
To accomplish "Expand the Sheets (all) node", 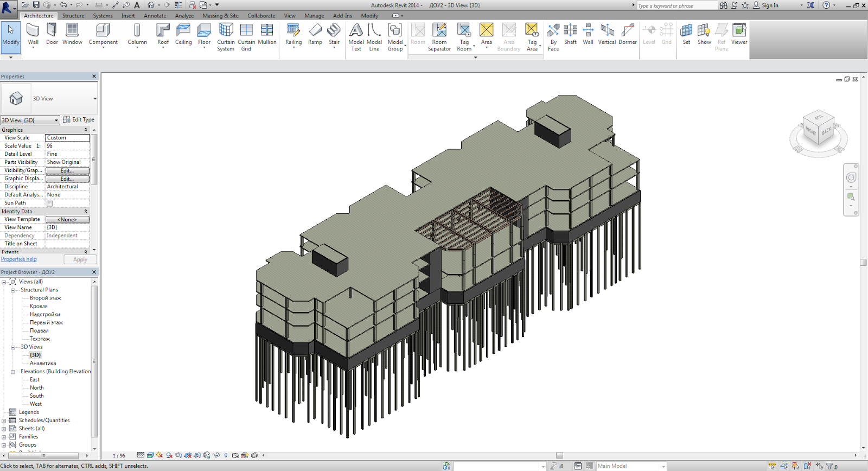I will tap(4, 429).
